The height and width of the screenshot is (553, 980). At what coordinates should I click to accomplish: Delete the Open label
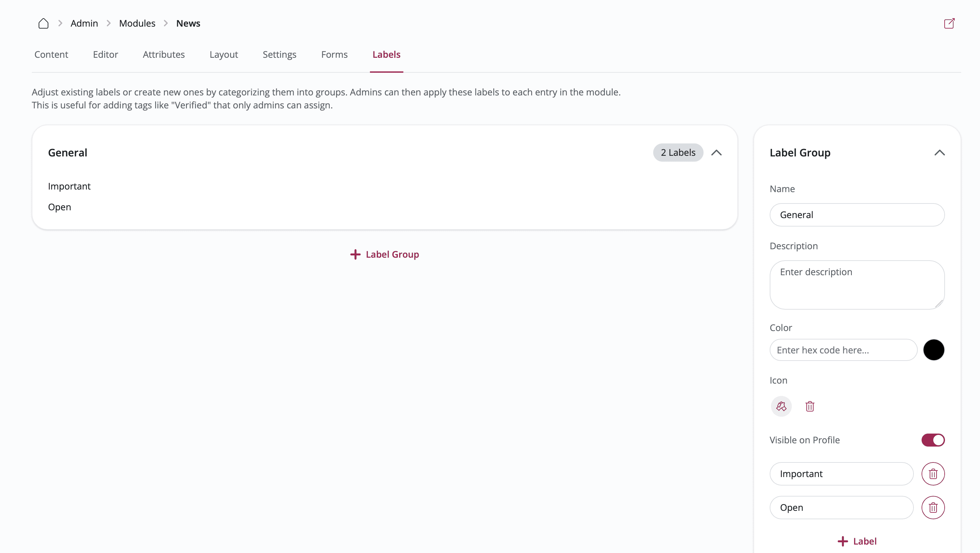[x=933, y=507]
